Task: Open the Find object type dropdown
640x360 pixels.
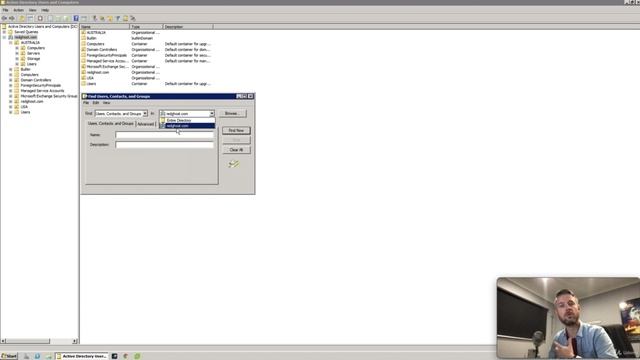Action: coord(145,113)
